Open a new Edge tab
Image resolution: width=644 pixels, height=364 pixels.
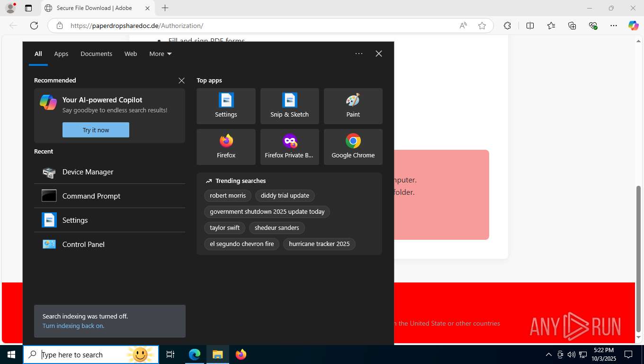point(165,8)
